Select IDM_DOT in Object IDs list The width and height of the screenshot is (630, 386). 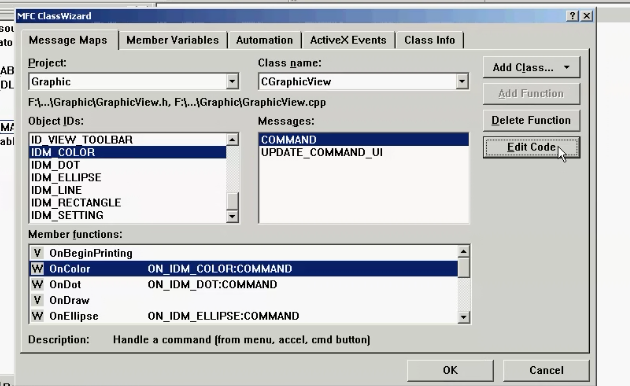point(128,165)
